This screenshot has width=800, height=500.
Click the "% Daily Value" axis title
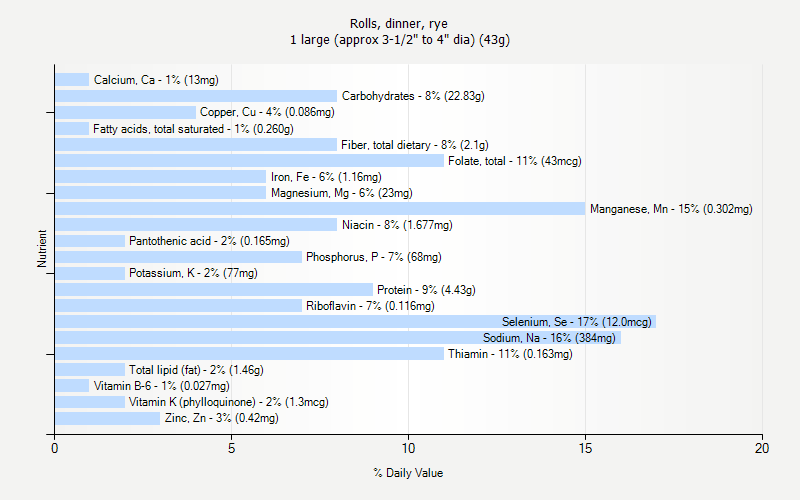coord(408,473)
